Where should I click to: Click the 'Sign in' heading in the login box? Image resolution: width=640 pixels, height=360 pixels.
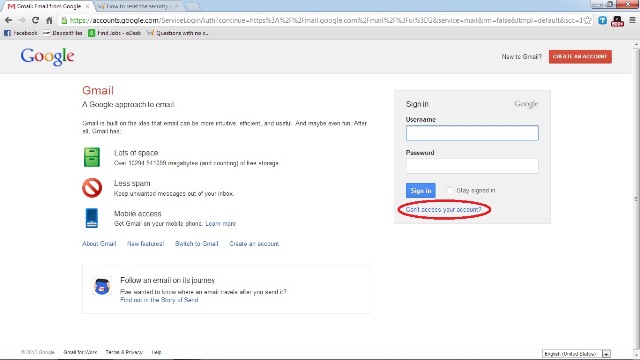[x=417, y=104]
